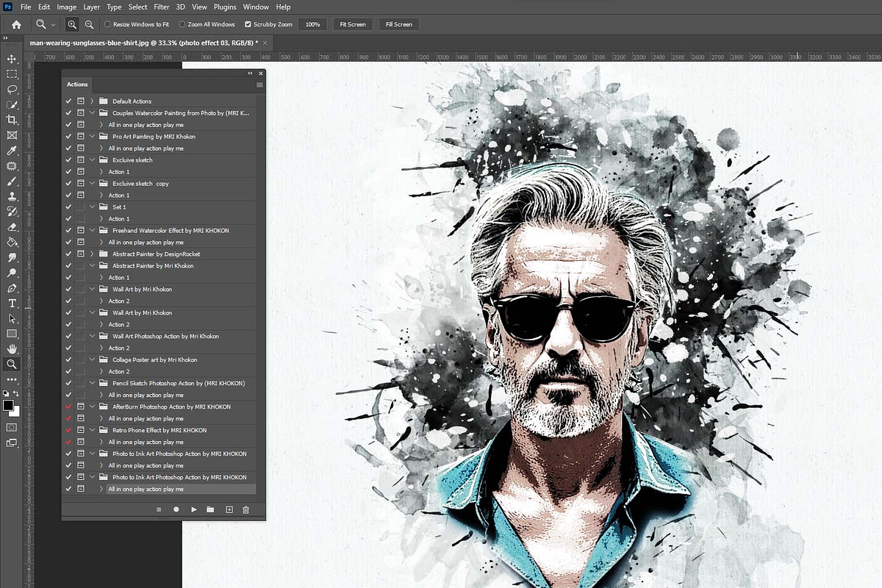882x588 pixels.
Task: Click the Play selection button in Actions panel
Action: click(x=194, y=509)
